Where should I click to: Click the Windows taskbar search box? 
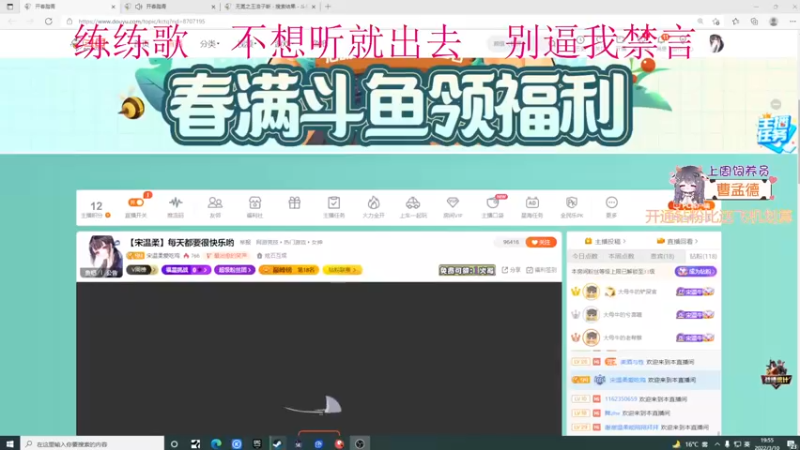[92, 444]
